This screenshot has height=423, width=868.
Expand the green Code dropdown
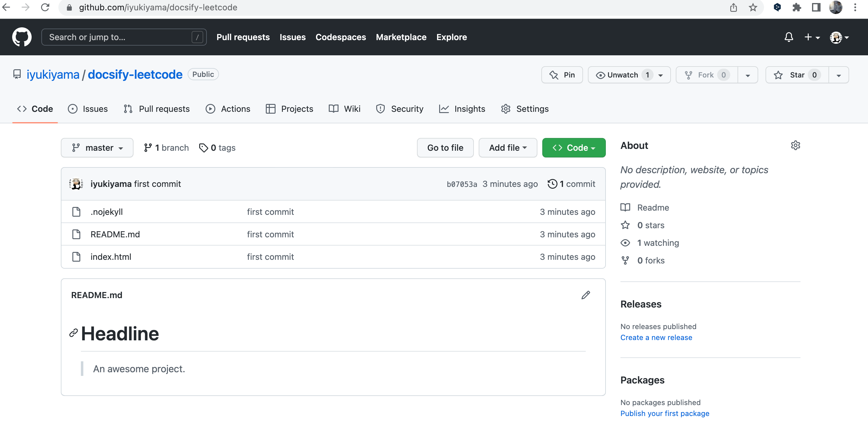tap(574, 148)
